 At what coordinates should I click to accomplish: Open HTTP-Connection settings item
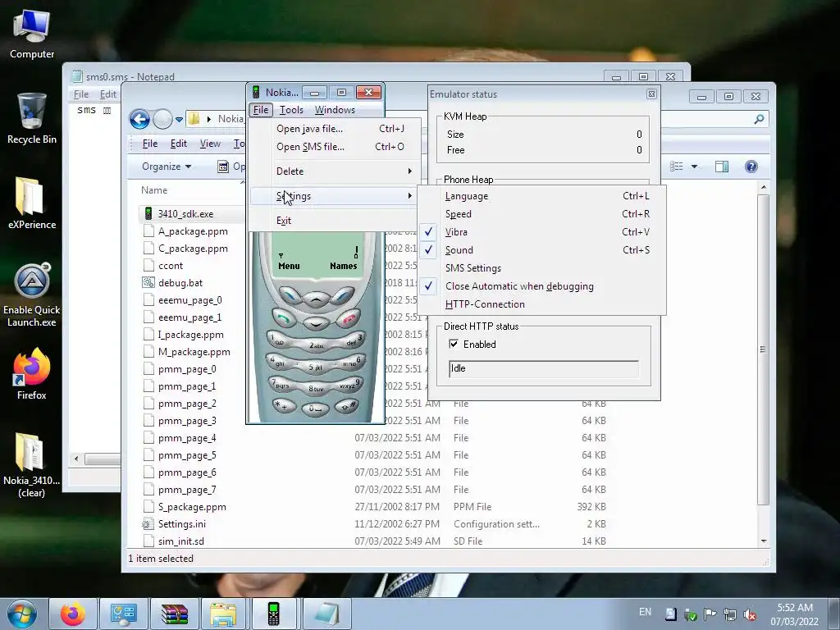[x=541, y=304]
